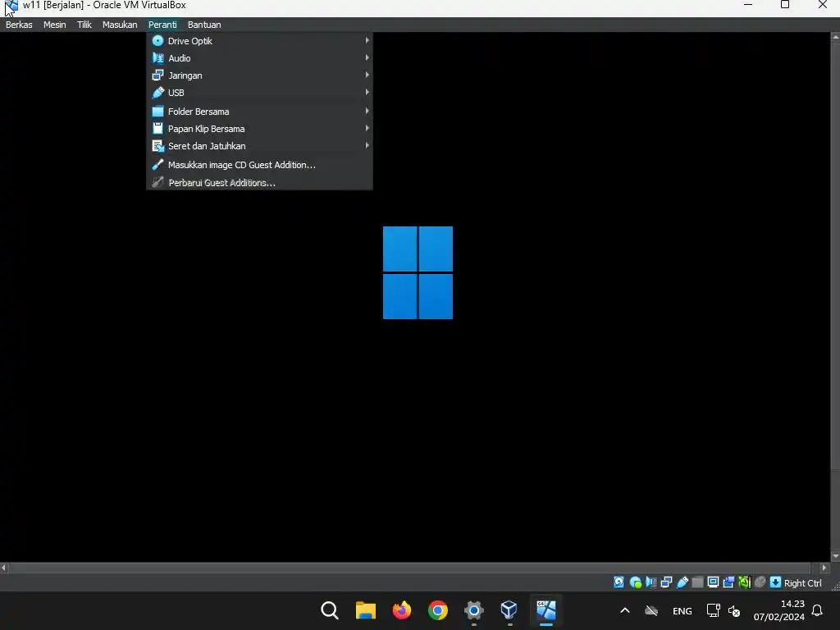The height and width of the screenshot is (630, 840).
Task: Open Settings gear app in taskbar
Action: pyautogui.click(x=473, y=610)
